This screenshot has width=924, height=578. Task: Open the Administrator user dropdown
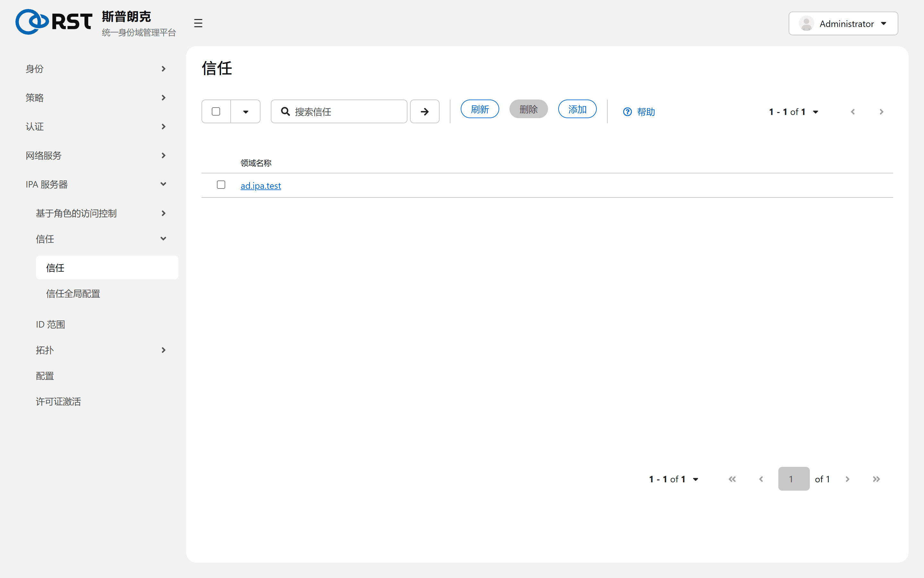(x=843, y=24)
